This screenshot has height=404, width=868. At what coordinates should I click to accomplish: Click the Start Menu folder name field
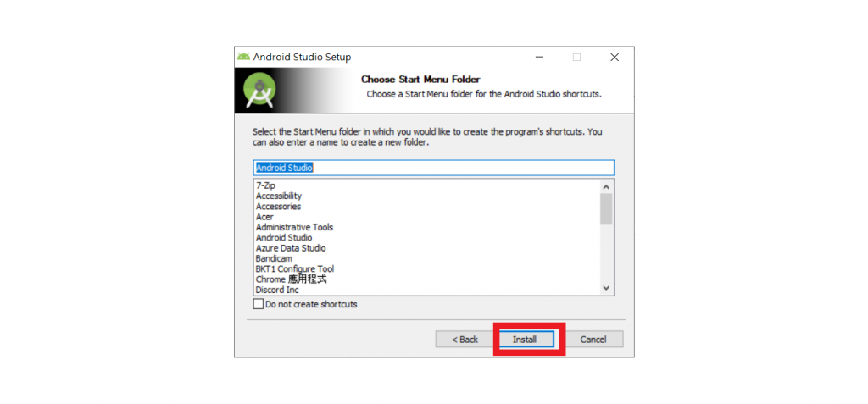tap(433, 168)
